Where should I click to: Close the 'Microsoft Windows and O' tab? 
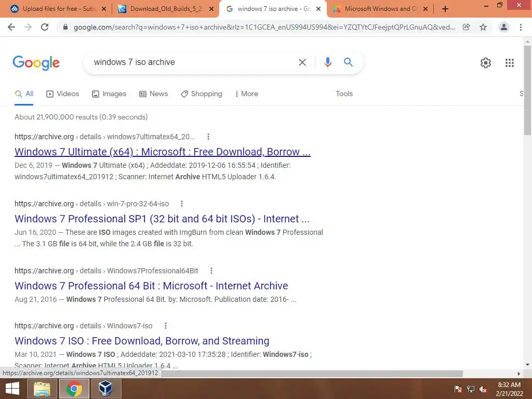425,9
